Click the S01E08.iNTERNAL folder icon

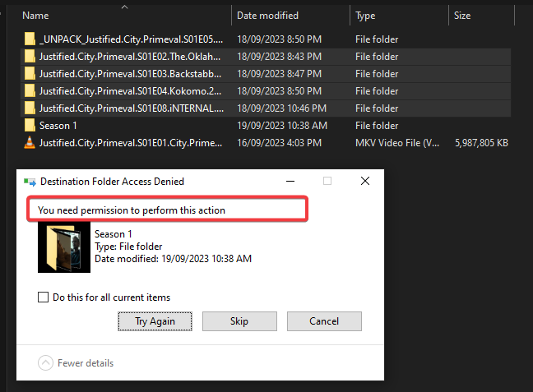tap(30, 108)
